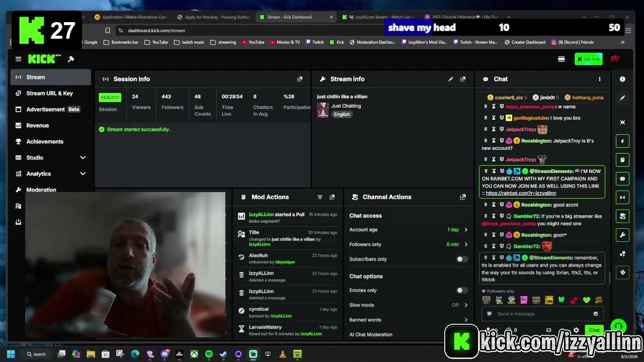
Task: Select the Stream sidebar item
Action: [51, 77]
